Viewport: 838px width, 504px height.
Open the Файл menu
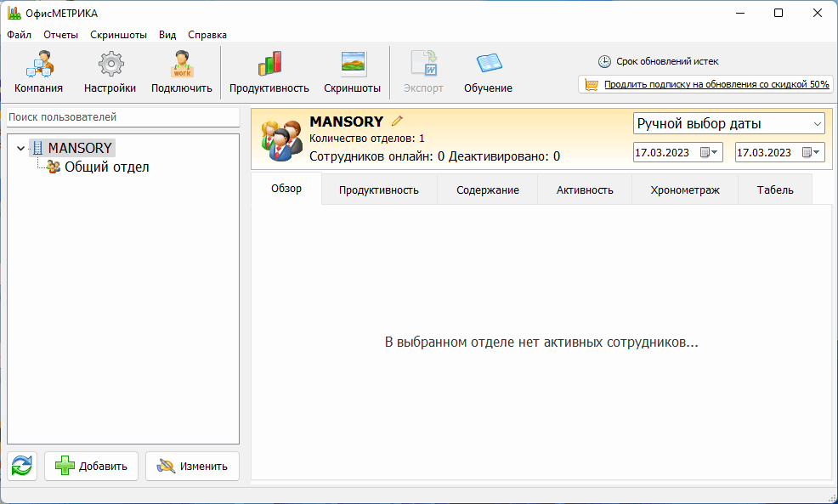[20, 35]
